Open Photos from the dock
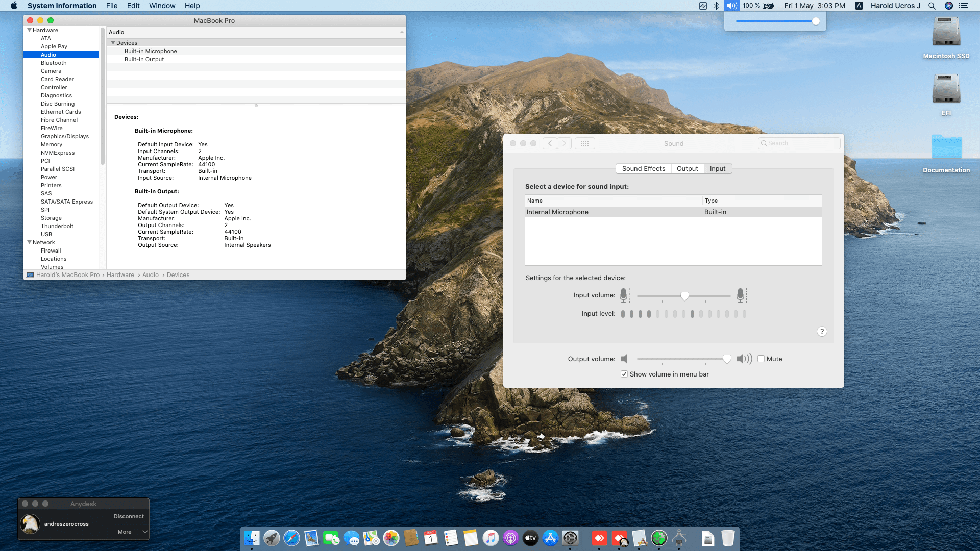980x551 pixels. click(x=391, y=538)
